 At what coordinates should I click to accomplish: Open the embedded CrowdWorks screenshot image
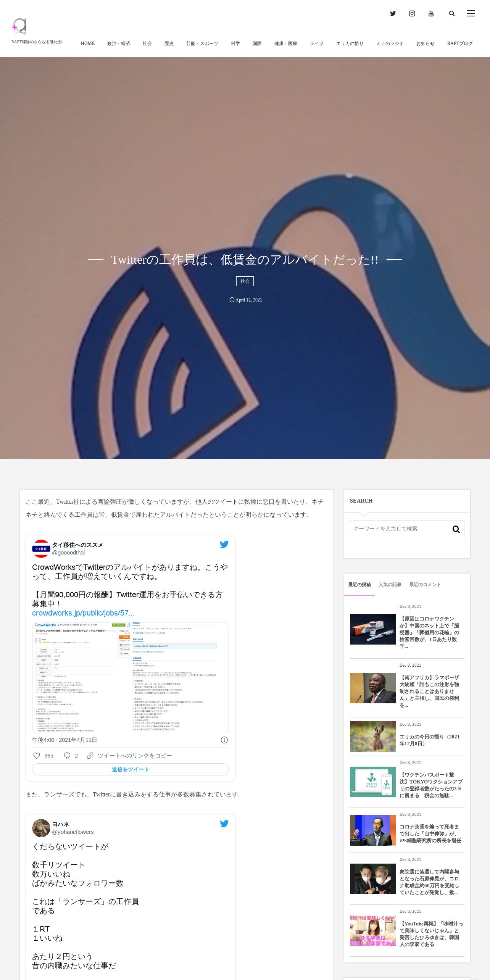click(131, 677)
